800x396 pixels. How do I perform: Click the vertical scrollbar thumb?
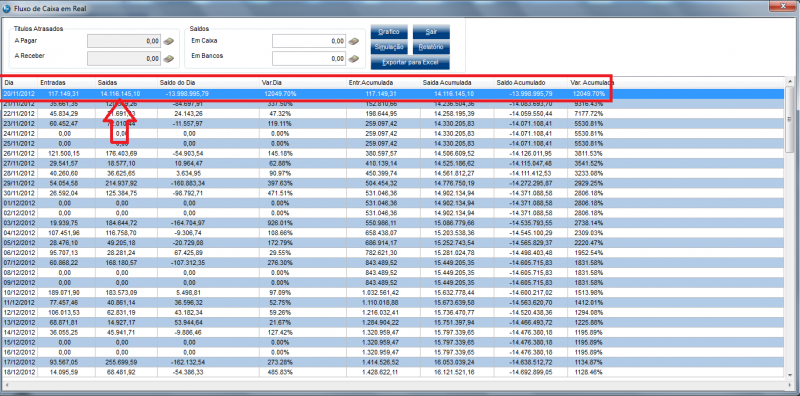pyautogui.click(x=790, y=120)
